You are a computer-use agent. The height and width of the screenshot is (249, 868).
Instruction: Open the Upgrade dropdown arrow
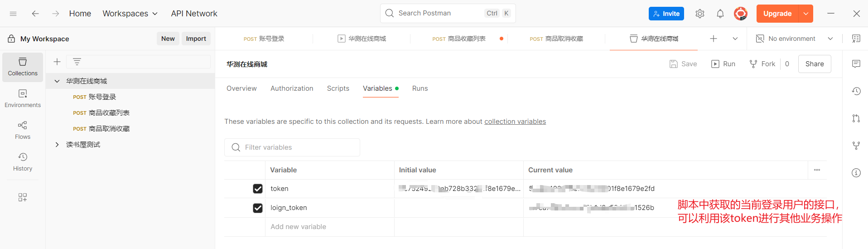pyautogui.click(x=806, y=14)
